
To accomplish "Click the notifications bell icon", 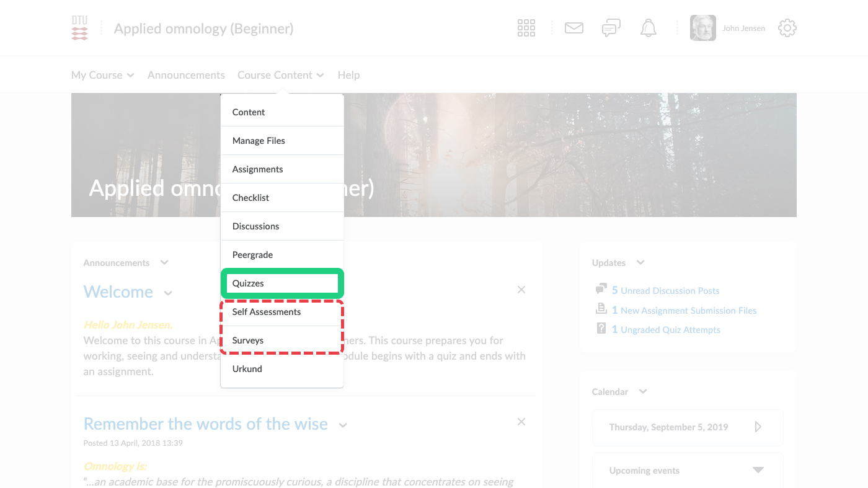I will (x=648, y=28).
